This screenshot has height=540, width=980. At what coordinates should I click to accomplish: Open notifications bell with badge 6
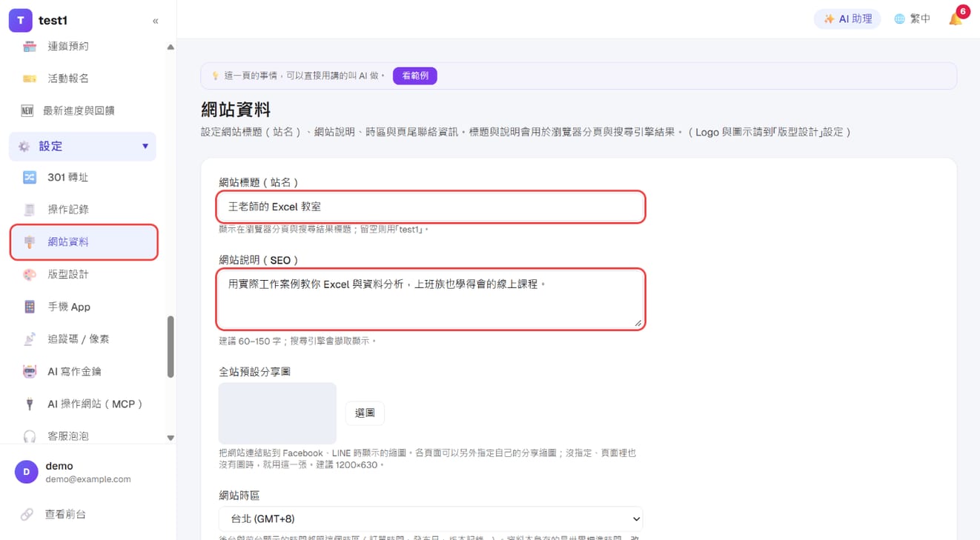pyautogui.click(x=956, y=19)
